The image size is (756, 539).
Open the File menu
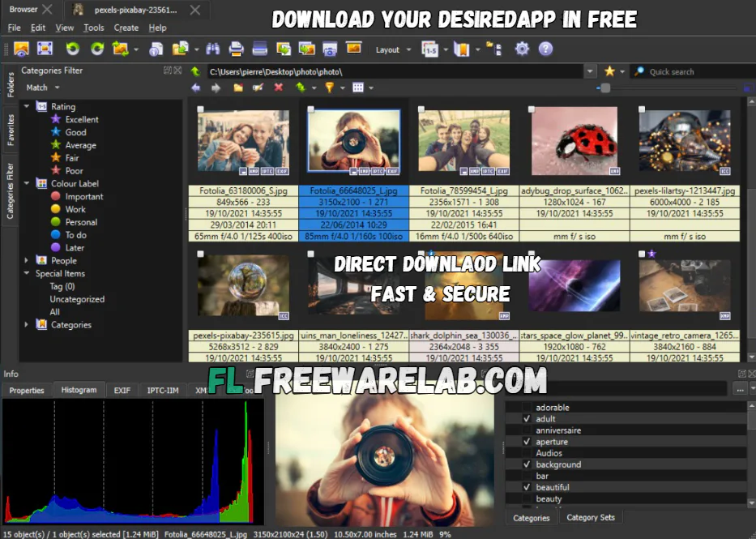(14, 28)
